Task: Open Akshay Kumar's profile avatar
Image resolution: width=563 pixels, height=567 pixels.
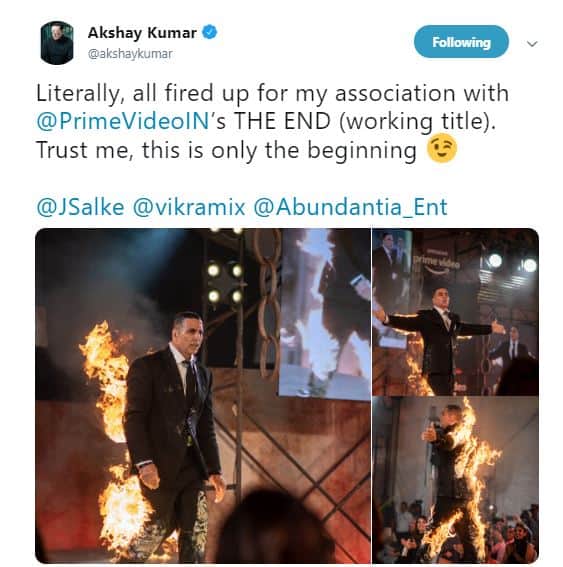Action: point(57,43)
